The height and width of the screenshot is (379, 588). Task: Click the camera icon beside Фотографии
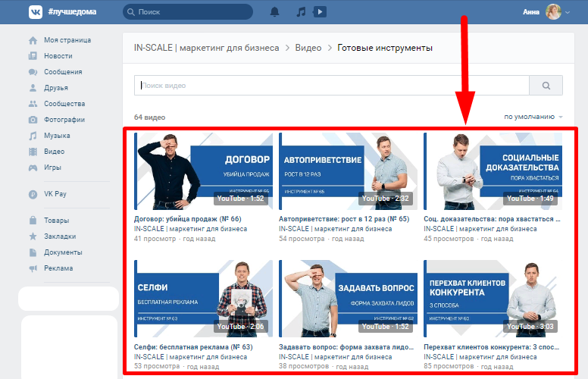pyautogui.click(x=33, y=120)
